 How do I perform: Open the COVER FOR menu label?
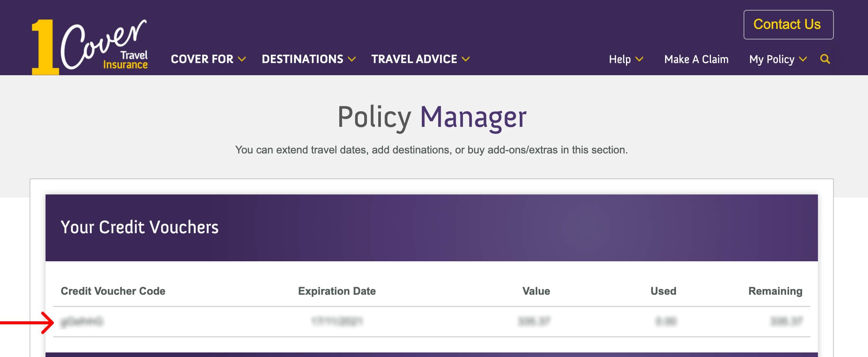tap(202, 59)
